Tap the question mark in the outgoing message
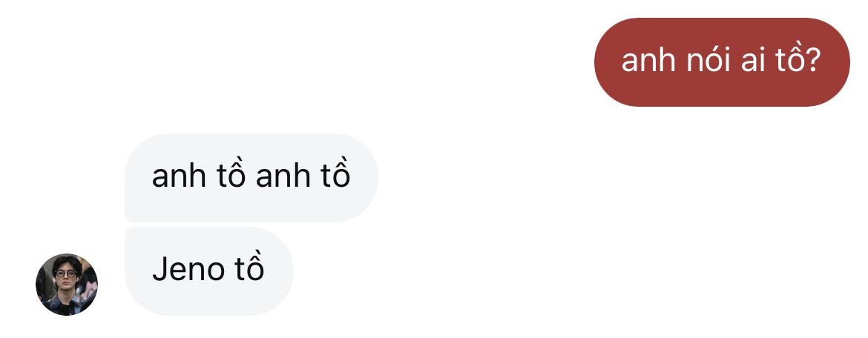The width and height of the screenshot is (868, 338). (812, 60)
